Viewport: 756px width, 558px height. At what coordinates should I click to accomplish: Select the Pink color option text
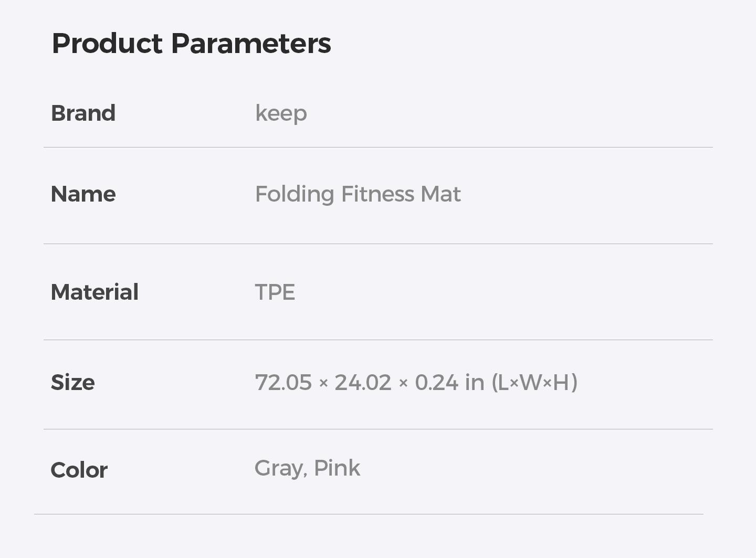(x=337, y=468)
